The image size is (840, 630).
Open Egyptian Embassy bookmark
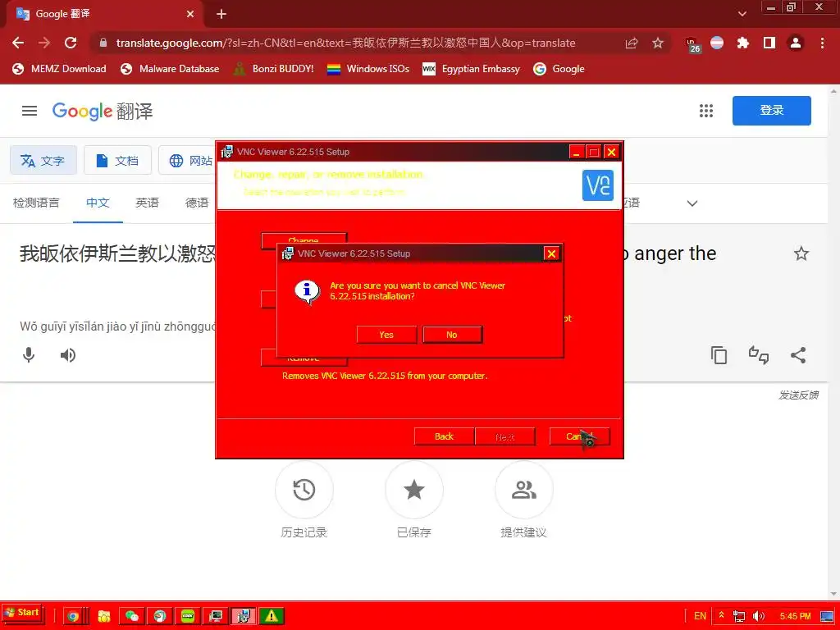(x=472, y=69)
